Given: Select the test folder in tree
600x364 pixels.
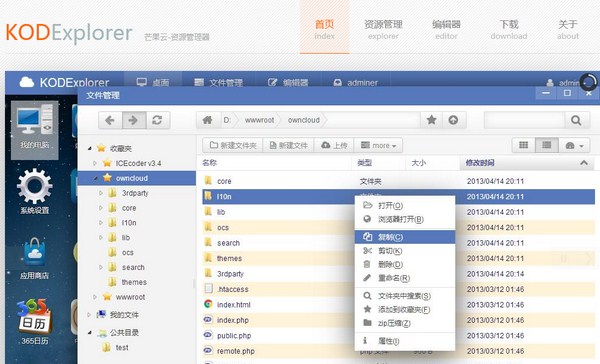Looking at the screenshot, I should [x=122, y=348].
